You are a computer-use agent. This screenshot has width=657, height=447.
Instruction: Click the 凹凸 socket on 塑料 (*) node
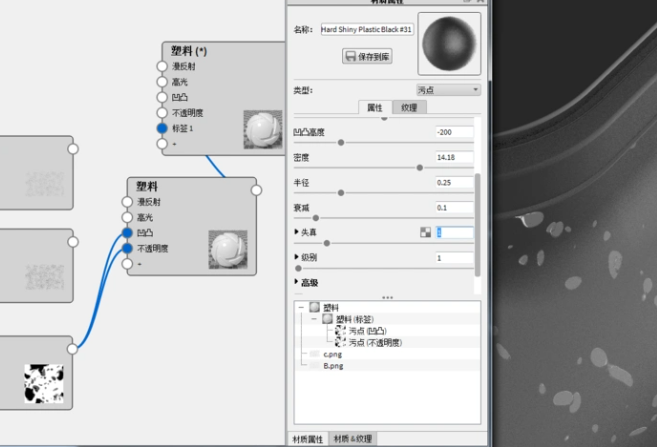pyautogui.click(x=162, y=97)
